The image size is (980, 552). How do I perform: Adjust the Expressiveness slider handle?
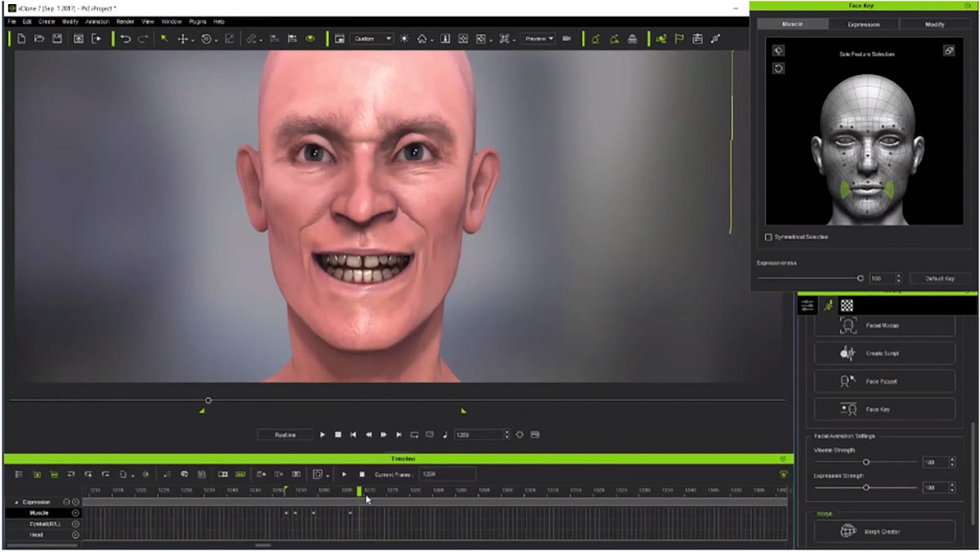[x=860, y=278]
